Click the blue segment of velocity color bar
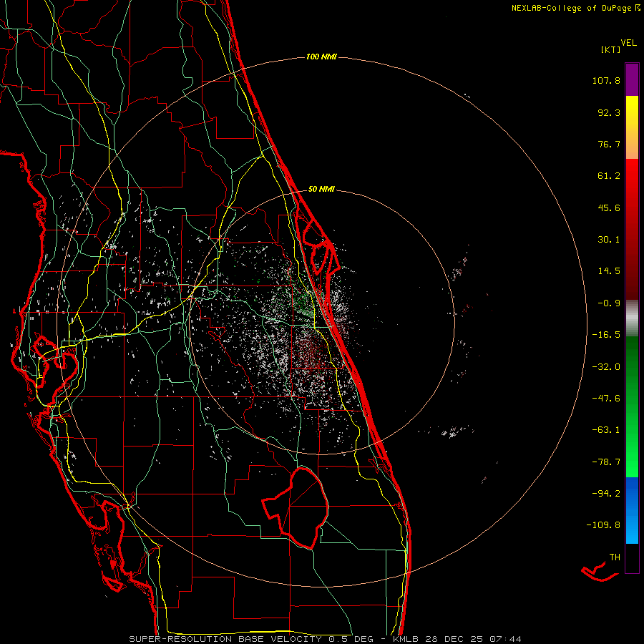Screen dimensions: 644x644 [x=632, y=510]
